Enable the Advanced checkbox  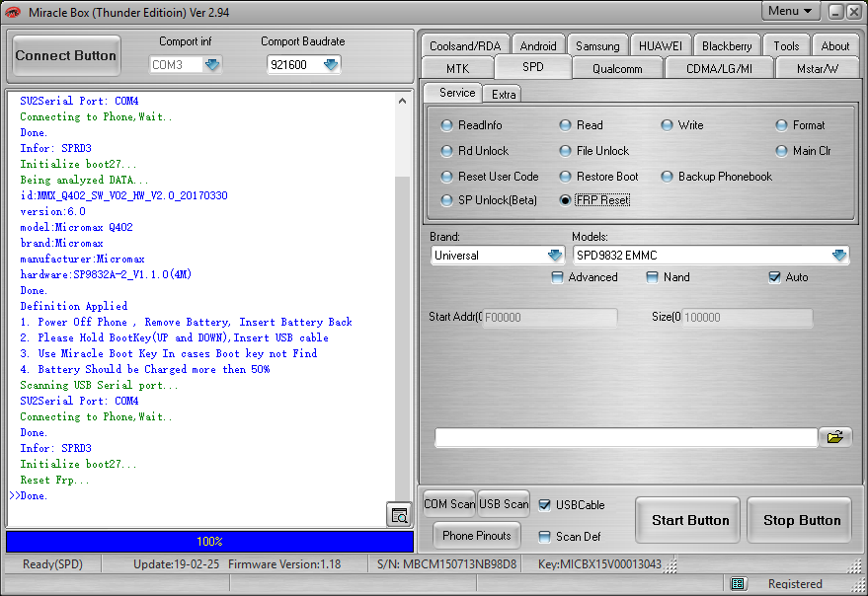pos(585,277)
